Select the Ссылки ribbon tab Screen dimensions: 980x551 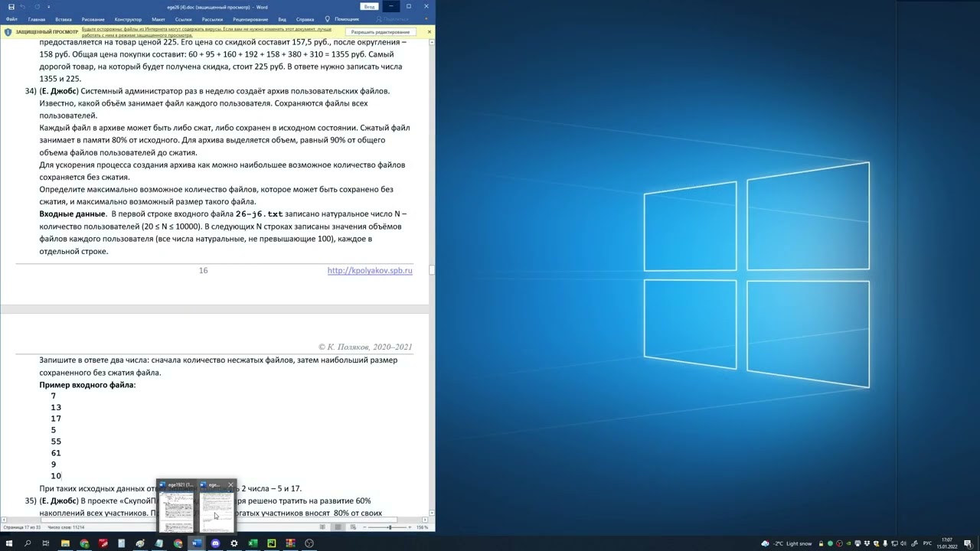pos(183,19)
